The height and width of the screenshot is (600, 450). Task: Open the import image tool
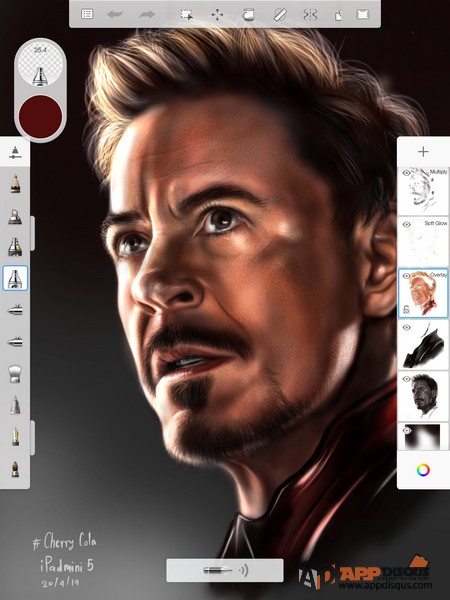coord(338,15)
